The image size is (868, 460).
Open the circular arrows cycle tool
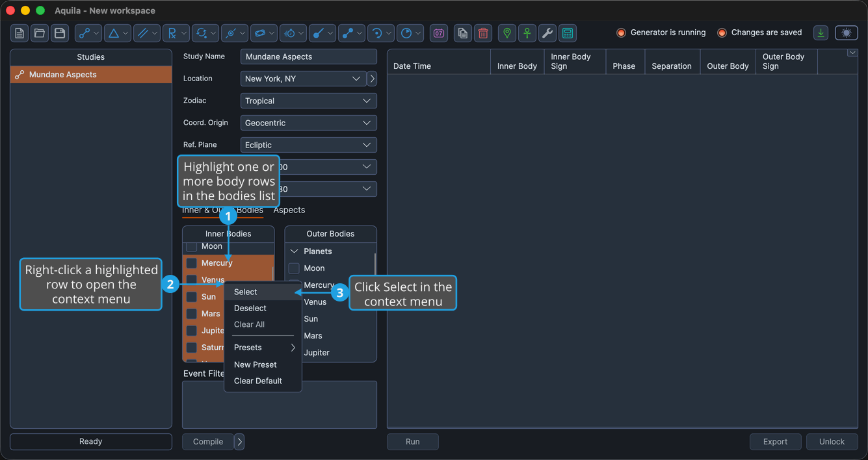click(205, 33)
